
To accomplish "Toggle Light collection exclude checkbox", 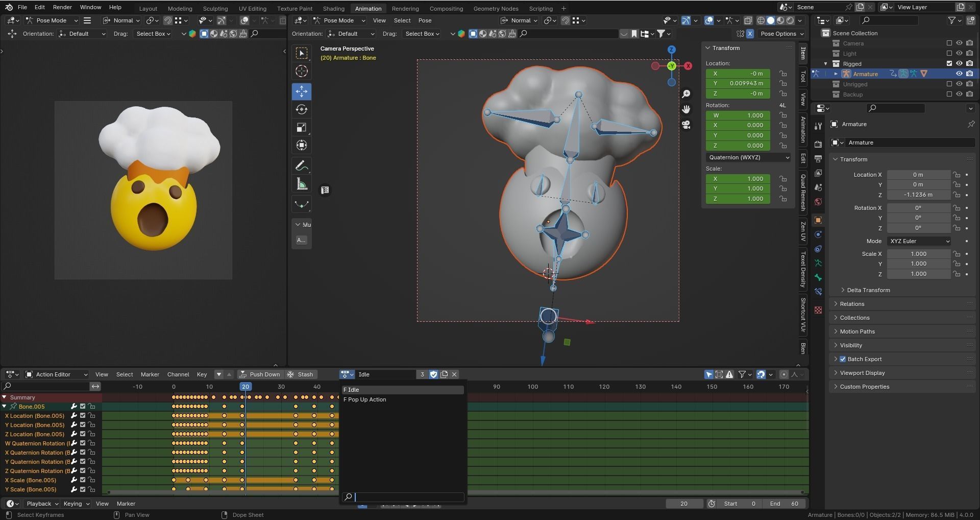I will coord(949,54).
